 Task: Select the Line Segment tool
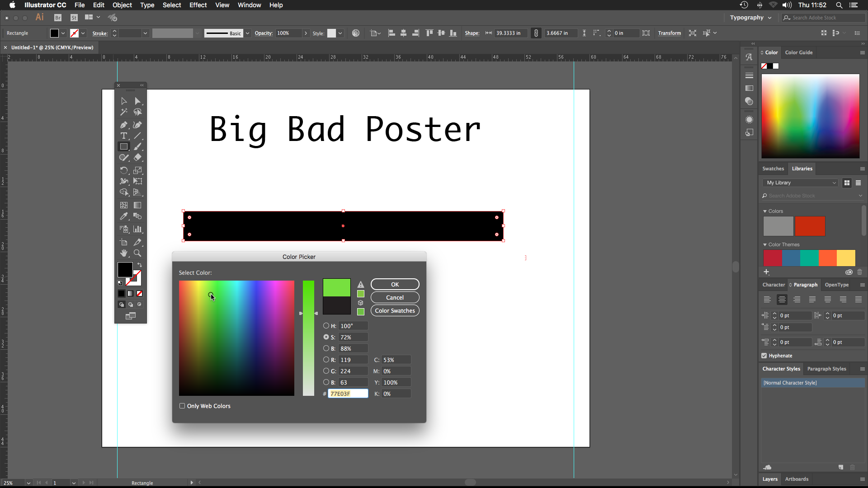(x=137, y=136)
